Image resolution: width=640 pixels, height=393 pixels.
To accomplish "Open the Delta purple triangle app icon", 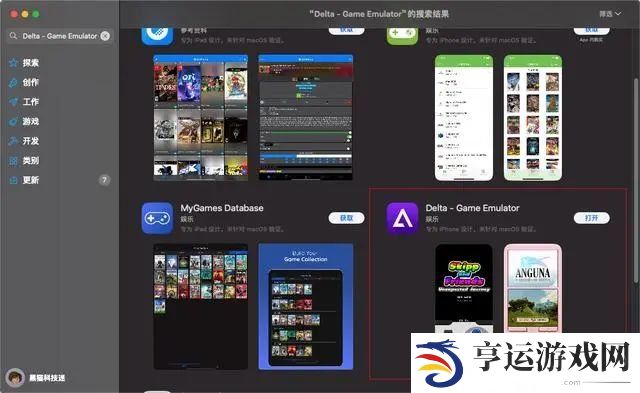I will tap(402, 218).
